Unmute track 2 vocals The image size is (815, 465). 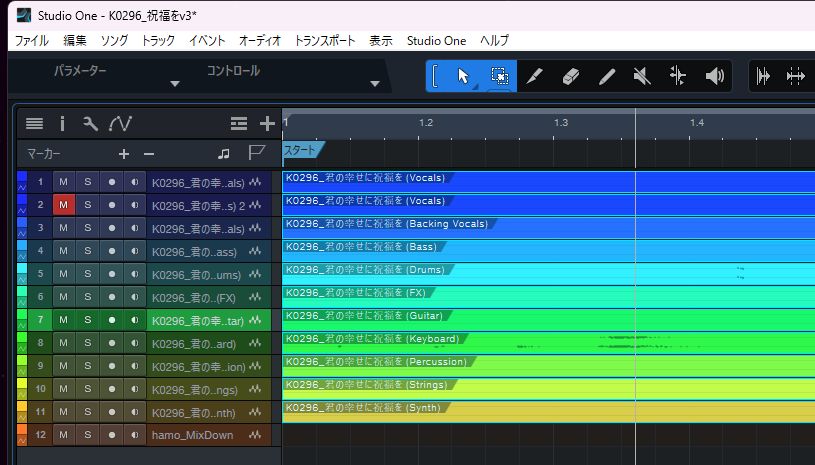click(63, 205)
